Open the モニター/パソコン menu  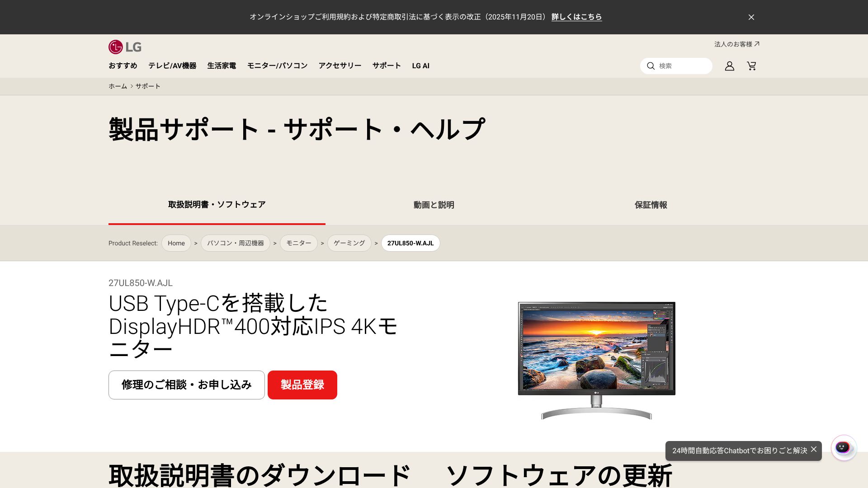coord(277,66)
